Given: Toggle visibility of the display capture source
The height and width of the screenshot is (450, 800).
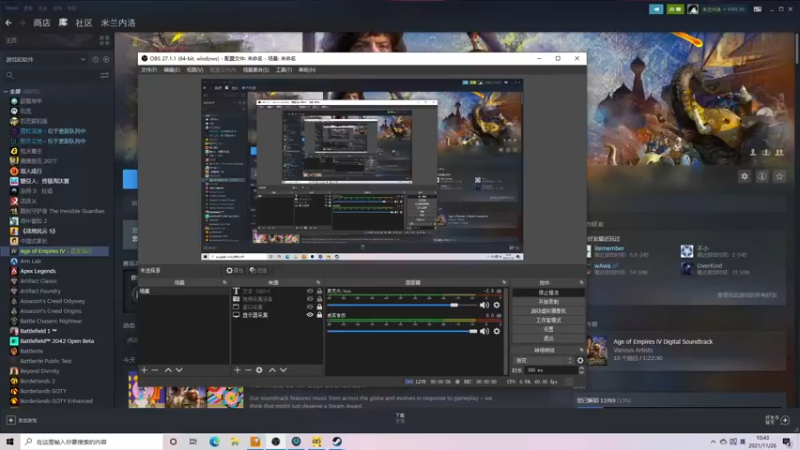Looking at the screenshot, I should click(310, 315).
